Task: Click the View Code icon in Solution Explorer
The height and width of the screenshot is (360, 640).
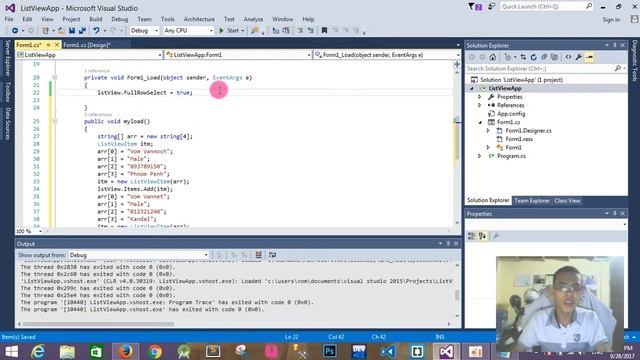Action: click(x=568, y=57)
